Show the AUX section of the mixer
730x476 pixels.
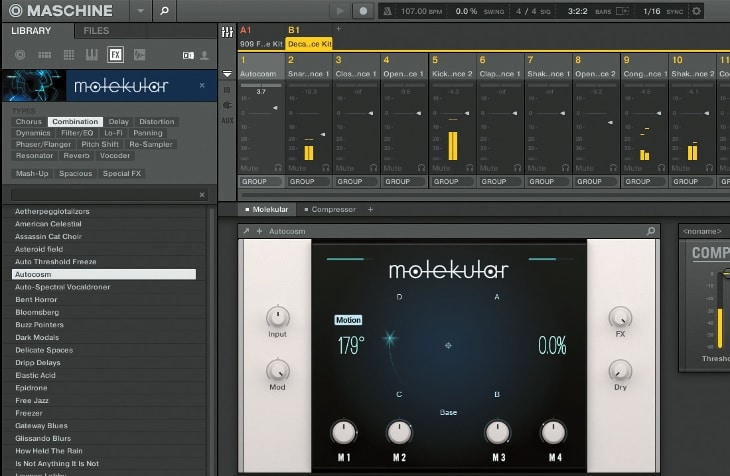click(x=227, y=121)
